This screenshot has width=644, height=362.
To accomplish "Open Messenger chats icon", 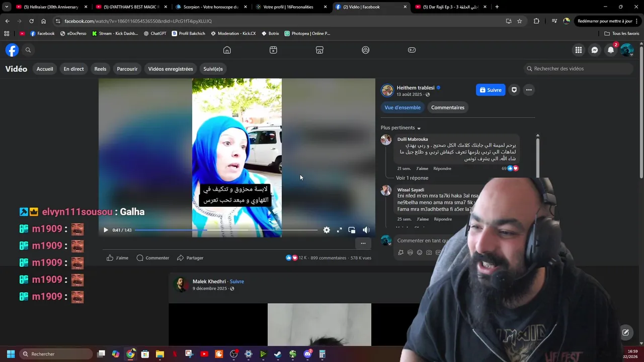I will [595, 50].
